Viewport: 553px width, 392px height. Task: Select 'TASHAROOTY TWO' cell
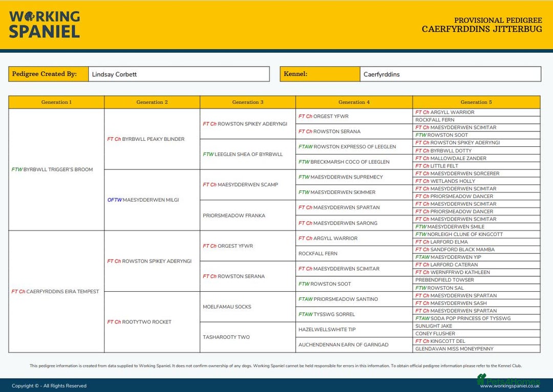coord(248,337)
